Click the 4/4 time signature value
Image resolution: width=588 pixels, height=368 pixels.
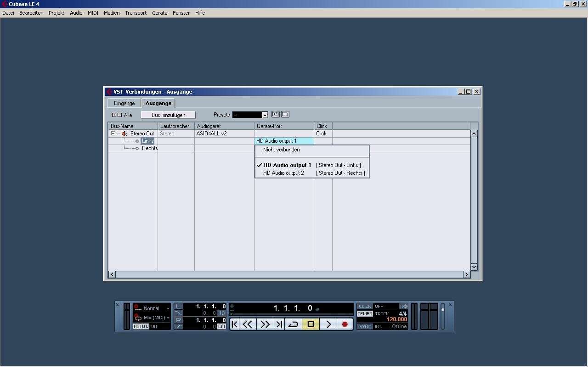pyautogui.click(x=402, y=314)
